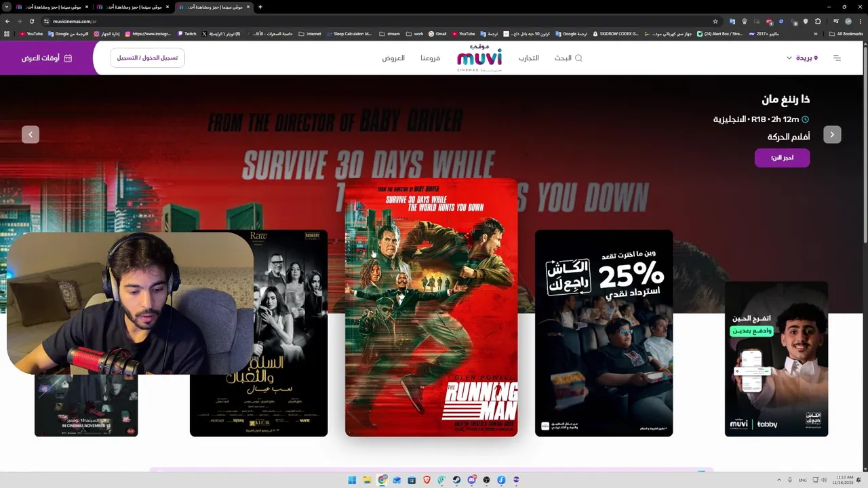The height and width of the screenshot is (488, 868).
Task: Expand the Buraidah city location dropdown
Action: (802, 58)
